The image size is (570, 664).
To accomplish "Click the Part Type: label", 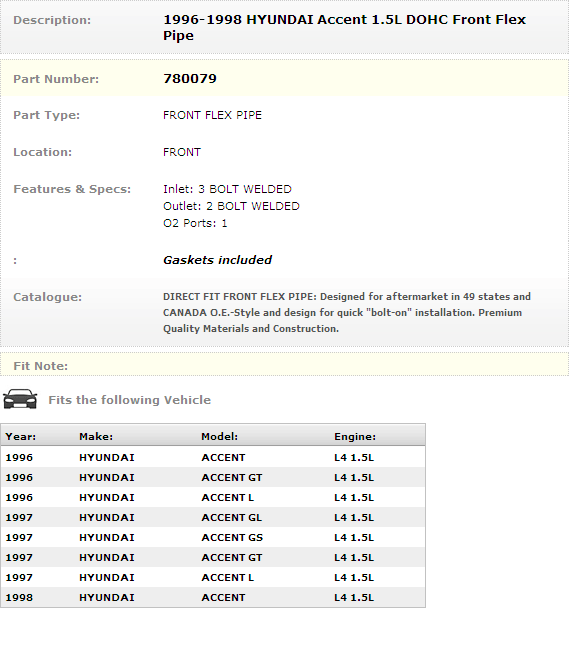I will pyautogui.click(x=47, y=115).
